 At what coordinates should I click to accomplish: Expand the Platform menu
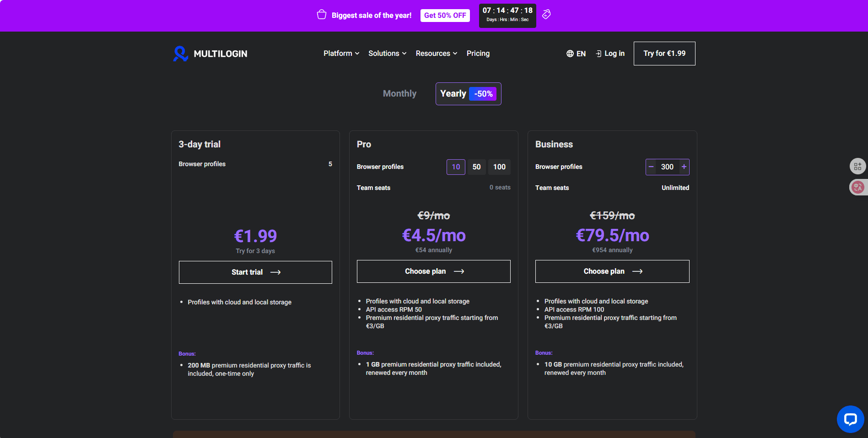click(x=340, y=54)
